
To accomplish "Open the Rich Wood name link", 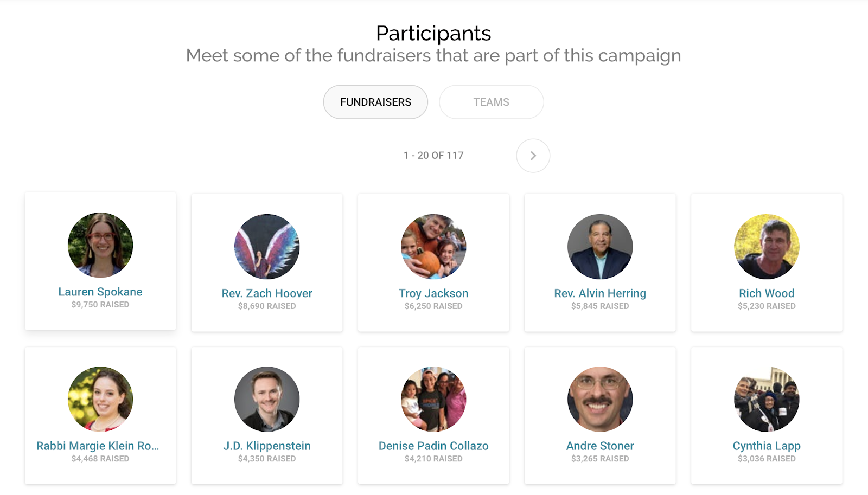I will 767,293.
